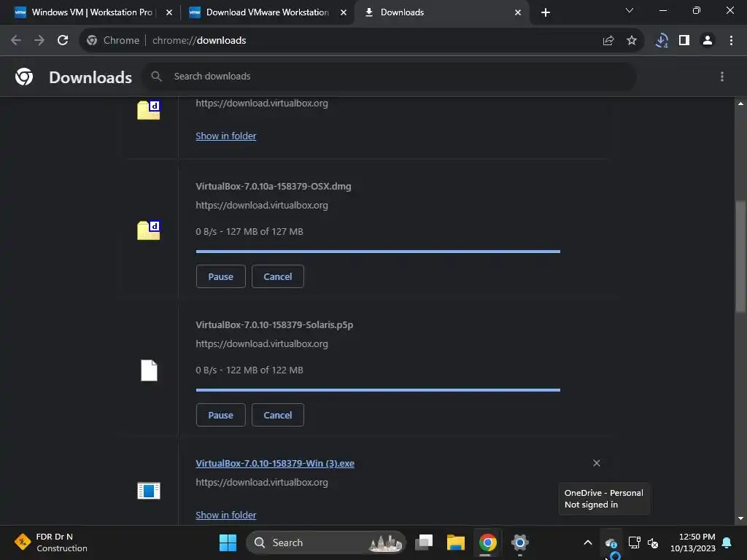
Task: Remove Win (3).exe from downloads list
Action: point(597,463)
